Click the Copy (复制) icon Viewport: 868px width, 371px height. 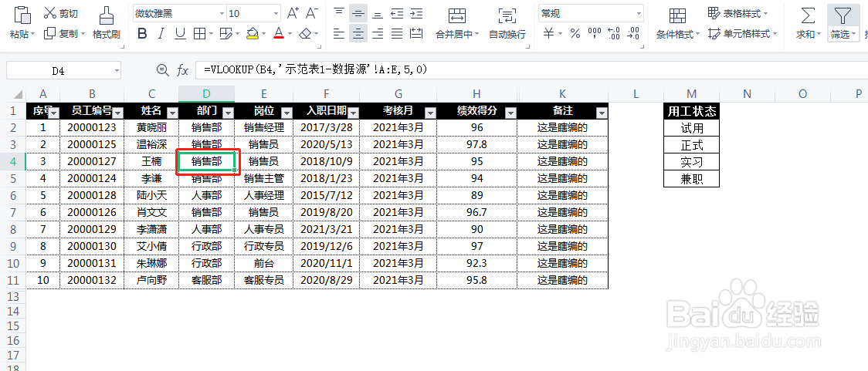(50, 34)
